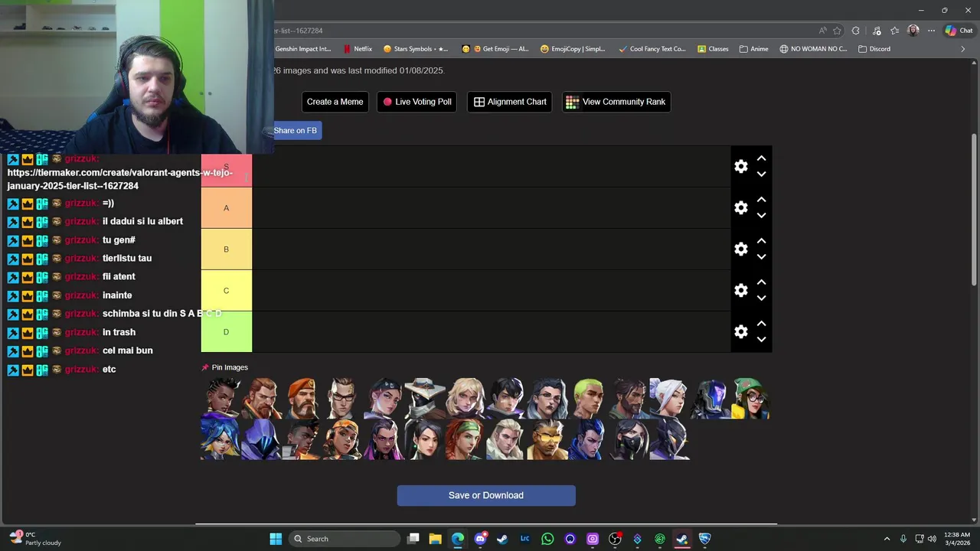
Task: Pick the orange beret bearded agent image
Action: 302,399
